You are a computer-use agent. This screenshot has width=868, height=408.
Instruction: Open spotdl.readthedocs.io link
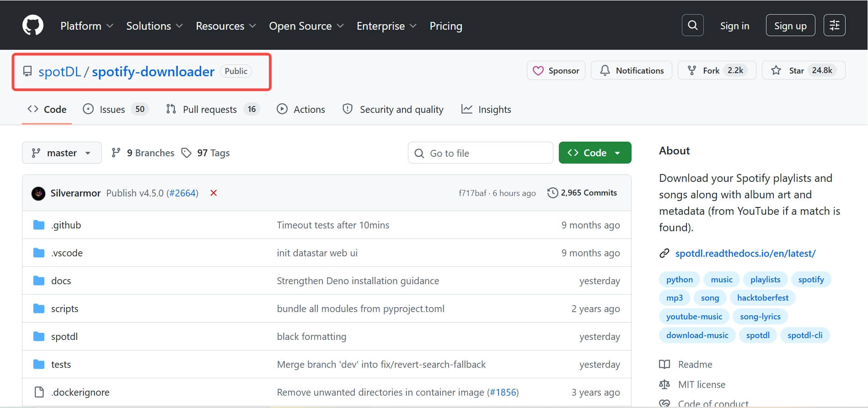coord(745,253)
